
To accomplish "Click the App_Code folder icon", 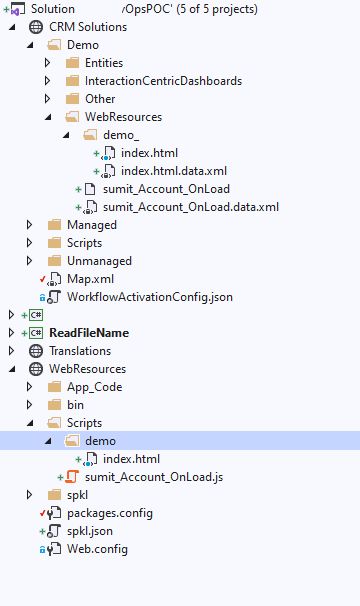I will click(54, 387).
